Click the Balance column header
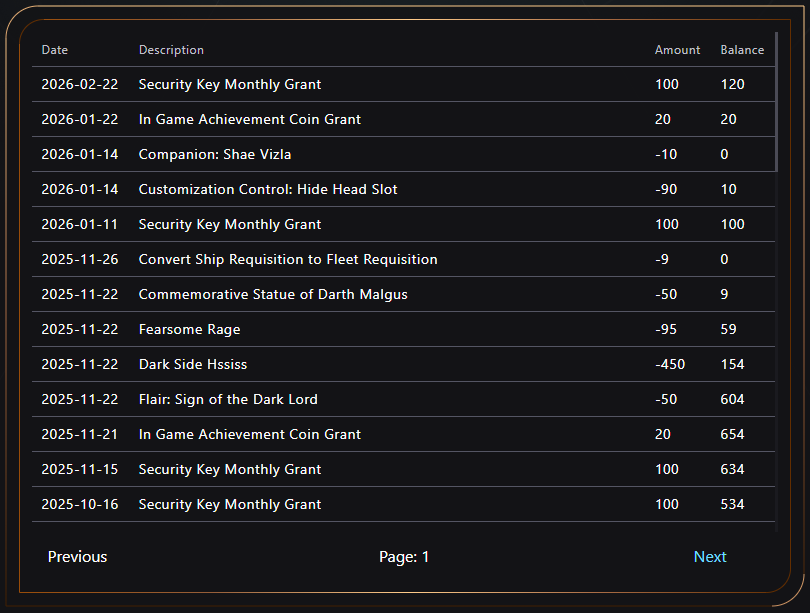The height and width of the screenshot is (613, 810). [742, 50]
